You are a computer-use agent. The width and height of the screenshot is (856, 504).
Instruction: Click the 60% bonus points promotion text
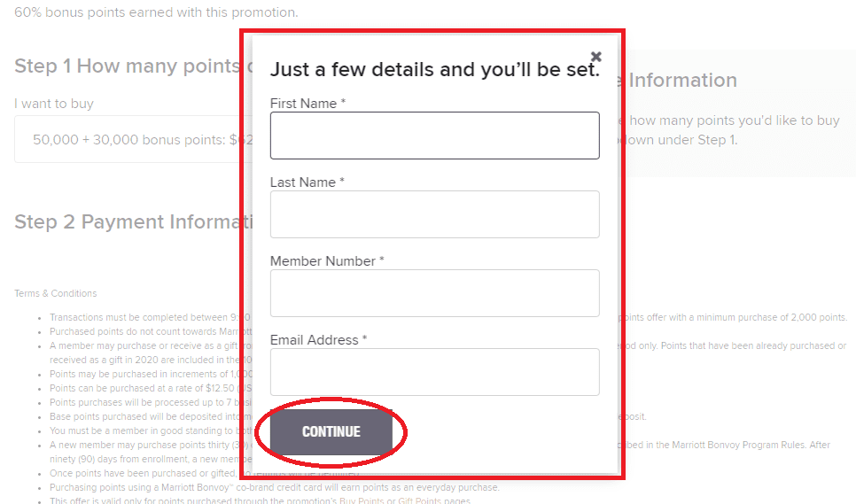tap(156, 12)
